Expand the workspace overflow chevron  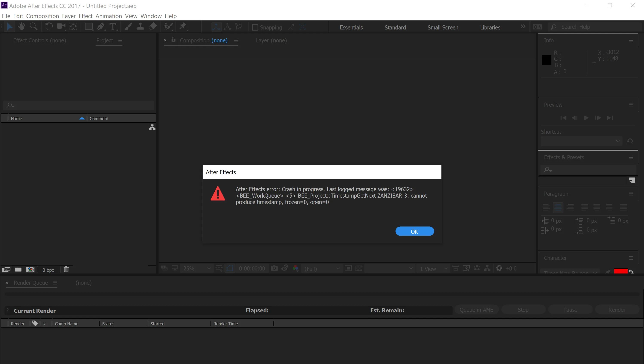pyautogui.click(x=523, y=26)
